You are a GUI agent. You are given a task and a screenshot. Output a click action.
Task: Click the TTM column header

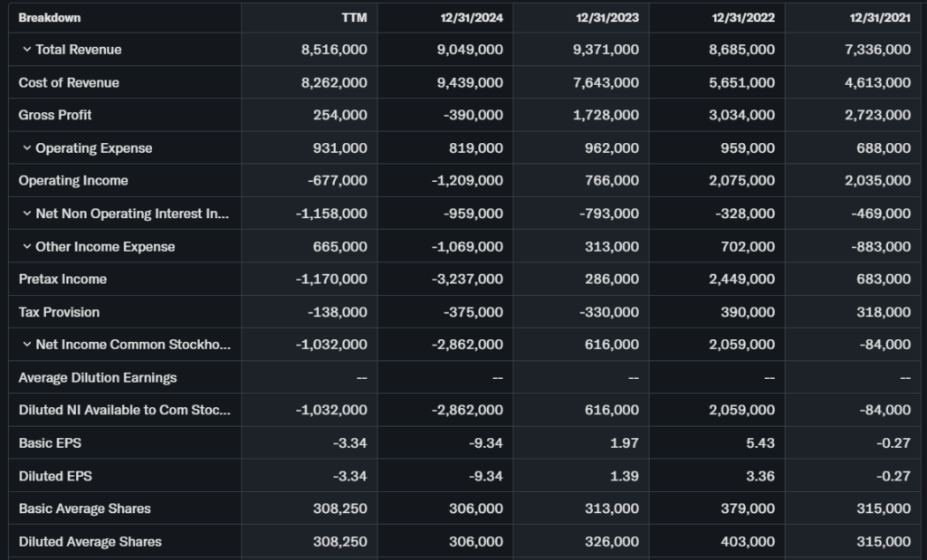tap(354, 17)
